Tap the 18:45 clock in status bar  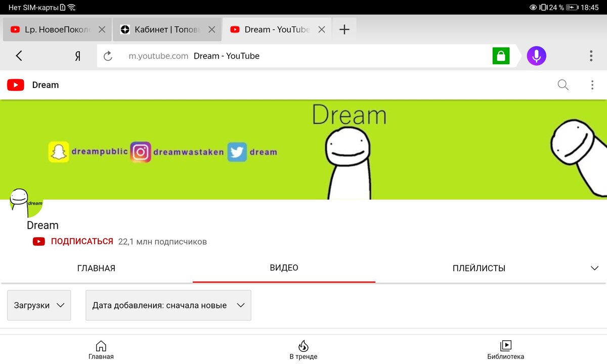click(590, 8)
